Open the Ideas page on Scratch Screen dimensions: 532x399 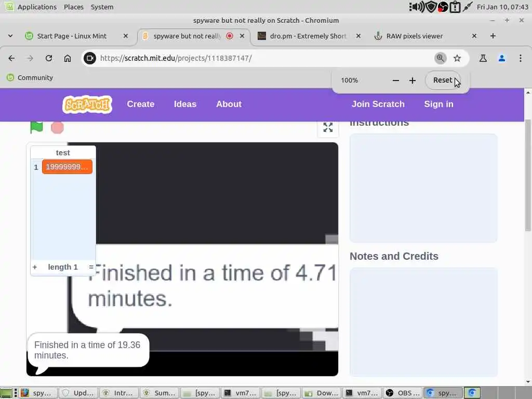185,104
